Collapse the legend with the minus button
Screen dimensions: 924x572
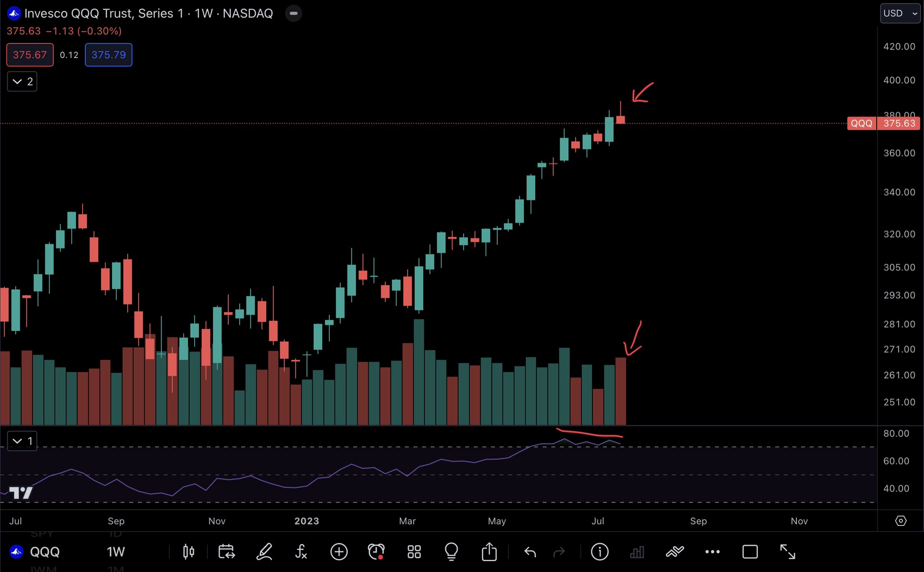point(293,13)
